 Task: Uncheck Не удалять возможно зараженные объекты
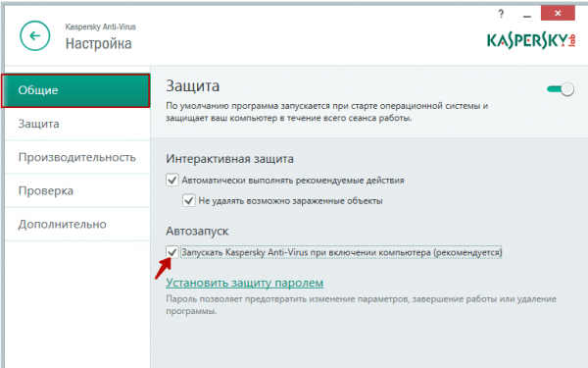click(188, 200)
